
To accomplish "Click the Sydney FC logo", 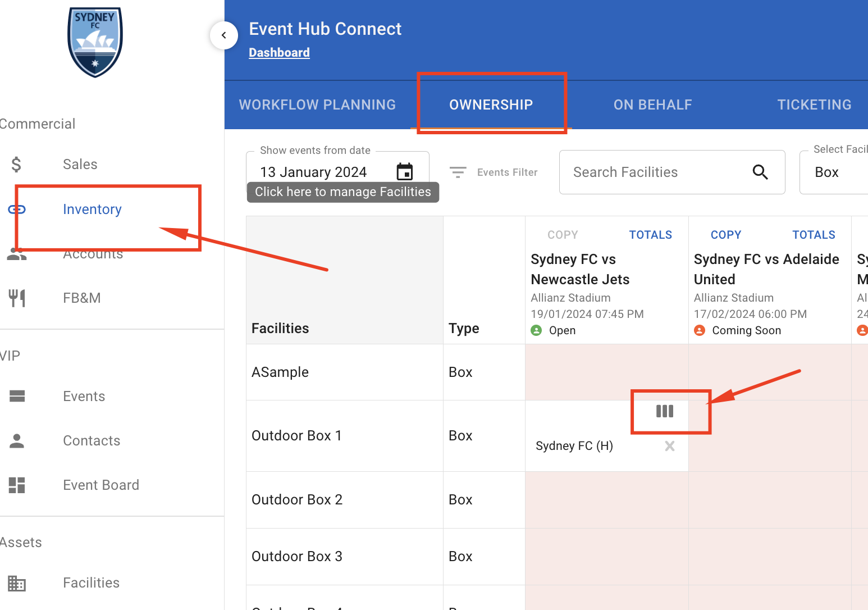I will [95, 42].
